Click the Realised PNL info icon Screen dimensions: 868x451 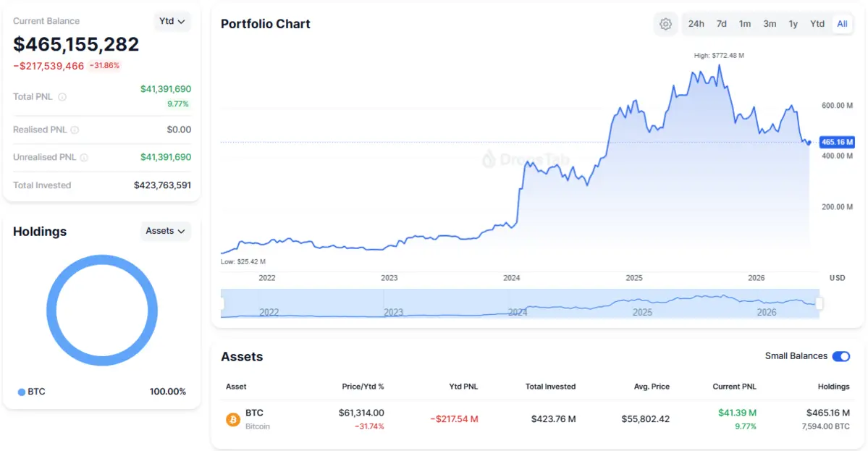pos(75,130)
